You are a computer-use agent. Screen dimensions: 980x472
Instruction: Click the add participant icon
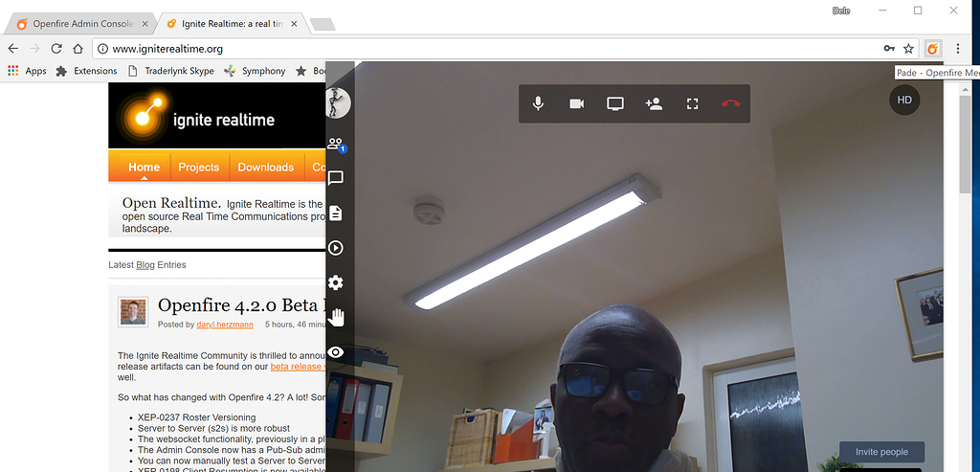click(654, 103)
